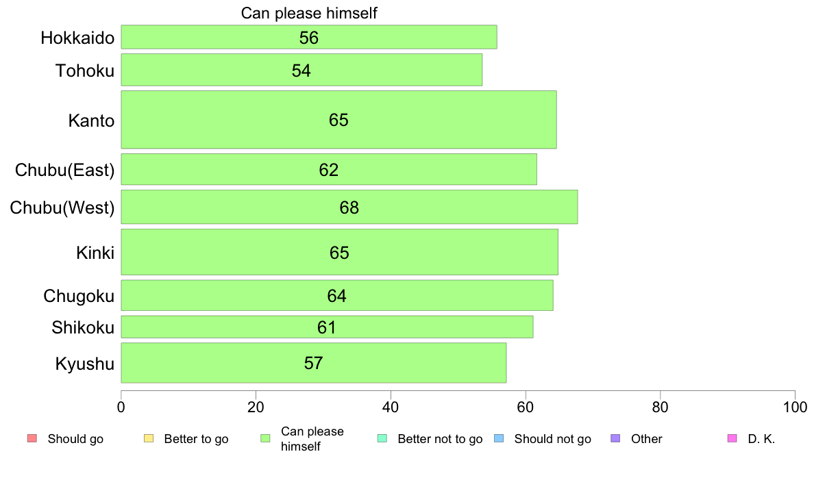This screenshot has width=814, height=504.
Task: Select the Kyushu bar showing 57
Action: coord(314,363)
